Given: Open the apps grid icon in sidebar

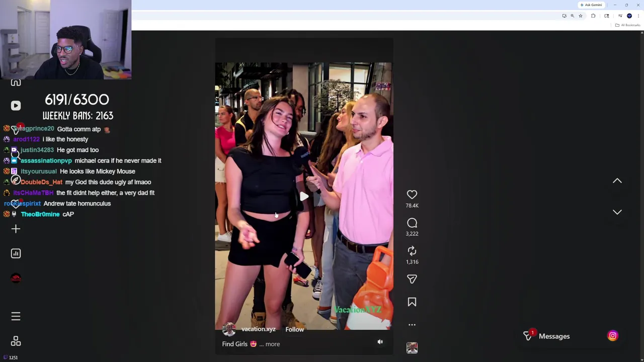Looking at the screenshot, I should tap(16, 341).
